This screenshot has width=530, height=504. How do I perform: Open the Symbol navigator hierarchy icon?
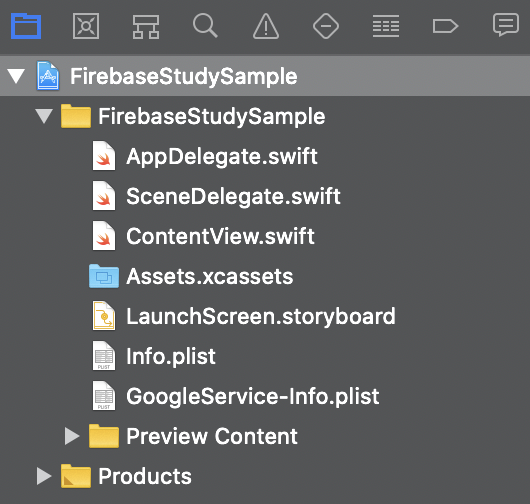[x=146, y=27]
